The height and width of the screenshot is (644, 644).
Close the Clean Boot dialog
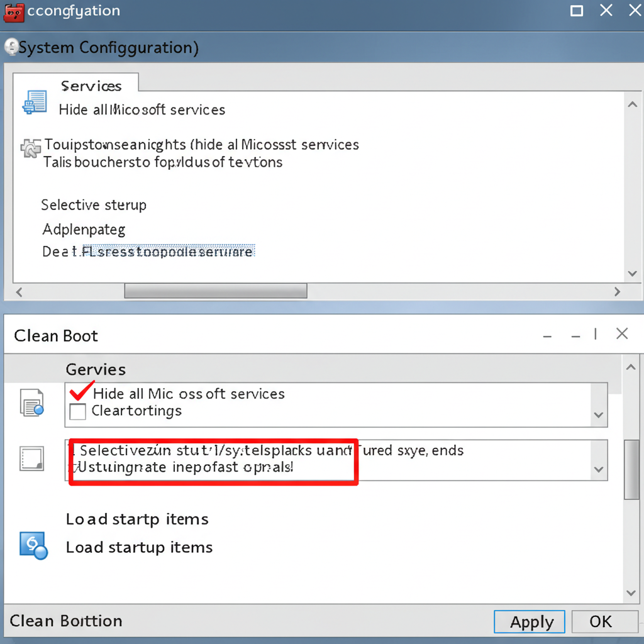[x=622, y=334]
